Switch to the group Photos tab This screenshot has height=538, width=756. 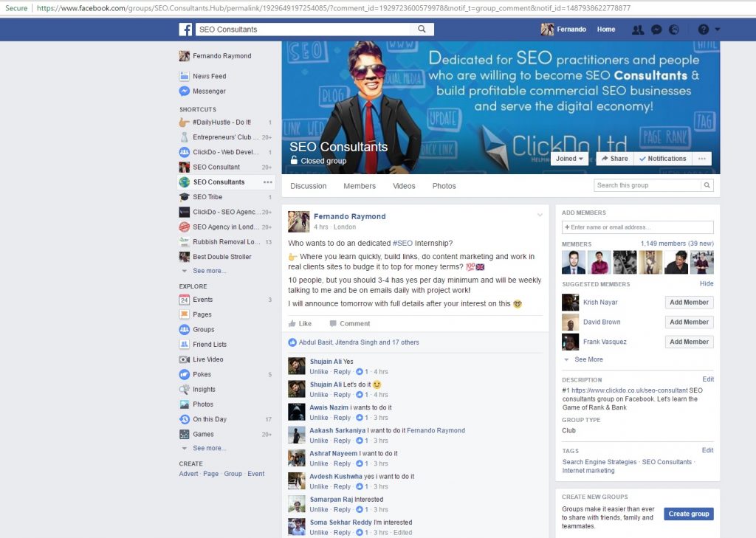click(444, 186)
